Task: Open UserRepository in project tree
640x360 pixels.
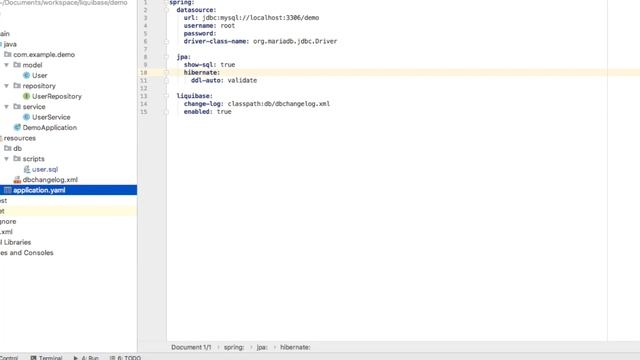Action: (57, 96)
